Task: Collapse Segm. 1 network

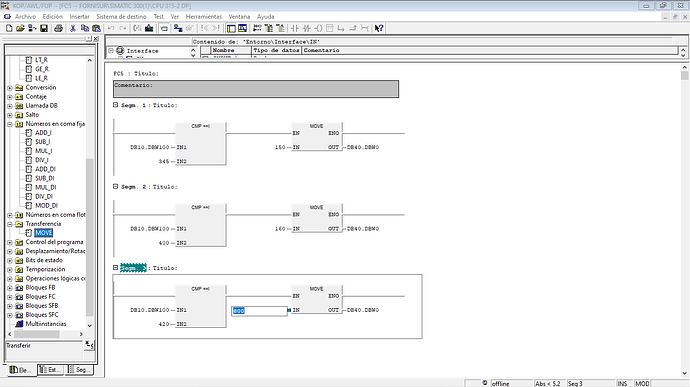Action: pos(115,105)
